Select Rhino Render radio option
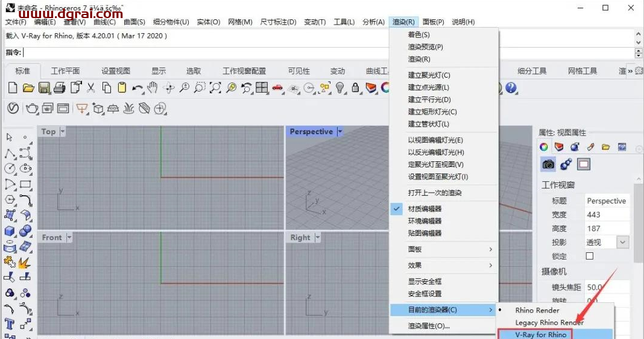The width and height of the screenshot is (644, 339). click(537, 310)
